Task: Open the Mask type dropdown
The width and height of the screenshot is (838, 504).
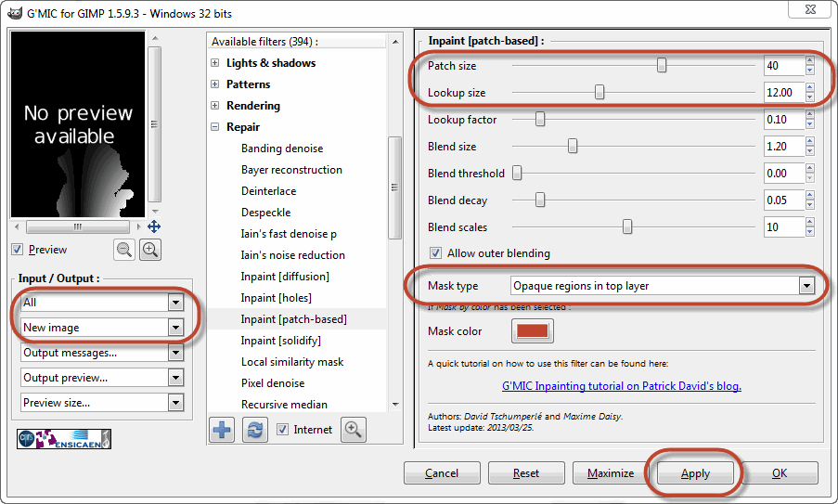Action: (x=663, y=286)
